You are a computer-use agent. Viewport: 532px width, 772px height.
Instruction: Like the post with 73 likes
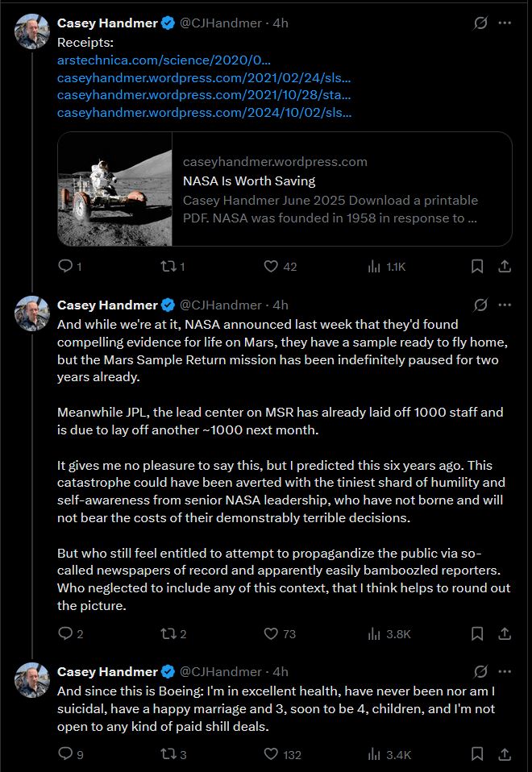271,633
